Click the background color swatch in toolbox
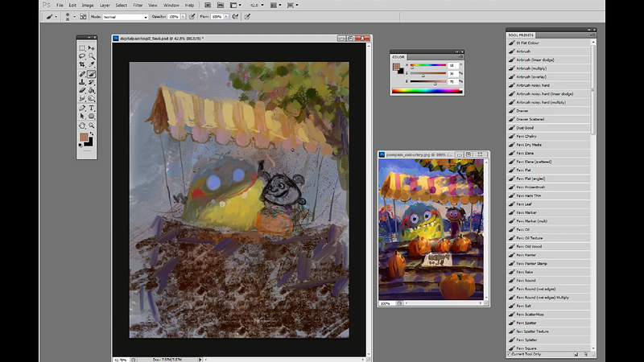 (x=89, y=142)
